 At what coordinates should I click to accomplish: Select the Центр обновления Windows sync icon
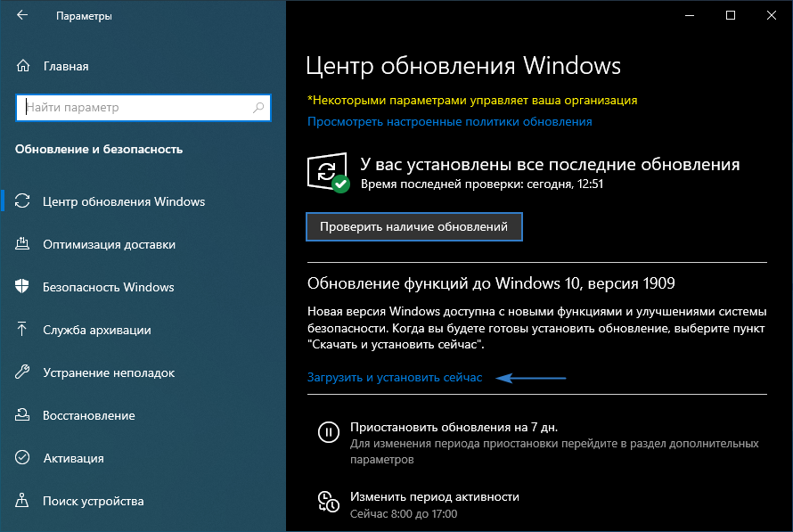coord(22,201)
